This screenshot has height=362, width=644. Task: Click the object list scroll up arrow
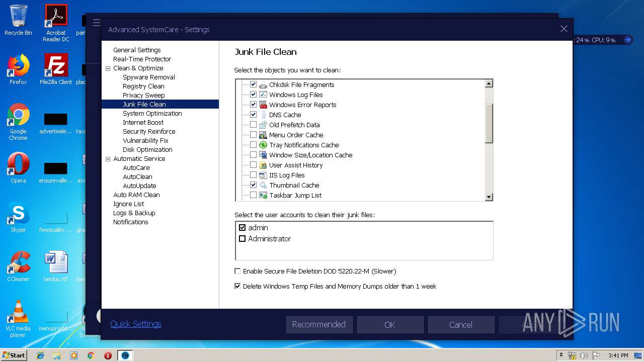click(x=489, y=84)
